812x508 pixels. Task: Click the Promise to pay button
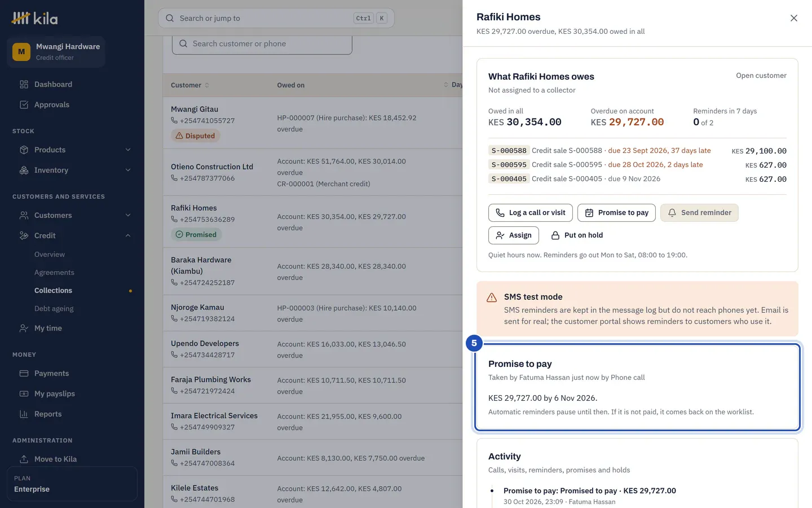[x=616, y=213]
